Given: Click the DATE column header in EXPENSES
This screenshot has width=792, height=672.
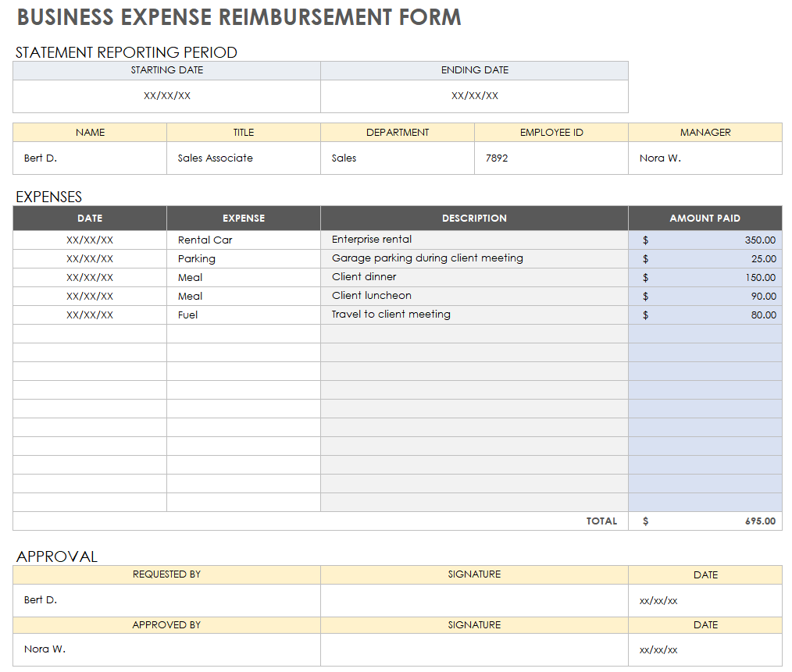Looking at the screenshot, I should [88, 218].
